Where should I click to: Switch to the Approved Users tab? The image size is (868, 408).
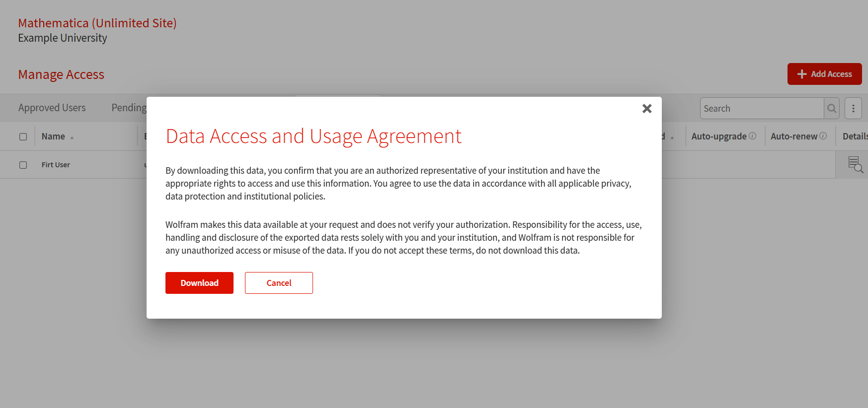[x=52, y=108]
